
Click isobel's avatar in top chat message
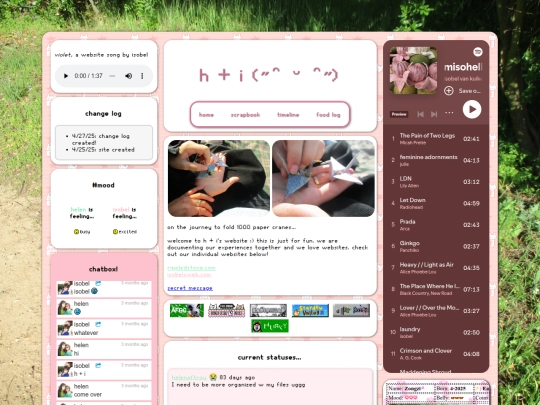coord(65,288)
